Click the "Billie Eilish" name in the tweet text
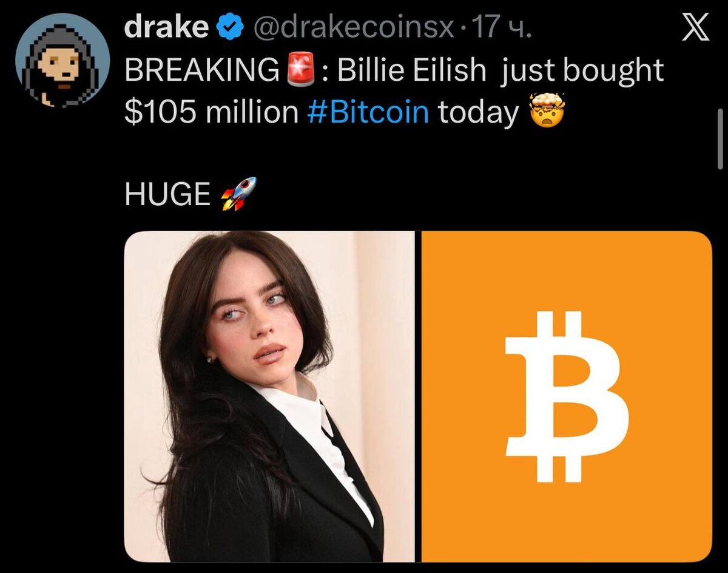The width and height of the screenshot is (728, 573). (x=412, y=71)
